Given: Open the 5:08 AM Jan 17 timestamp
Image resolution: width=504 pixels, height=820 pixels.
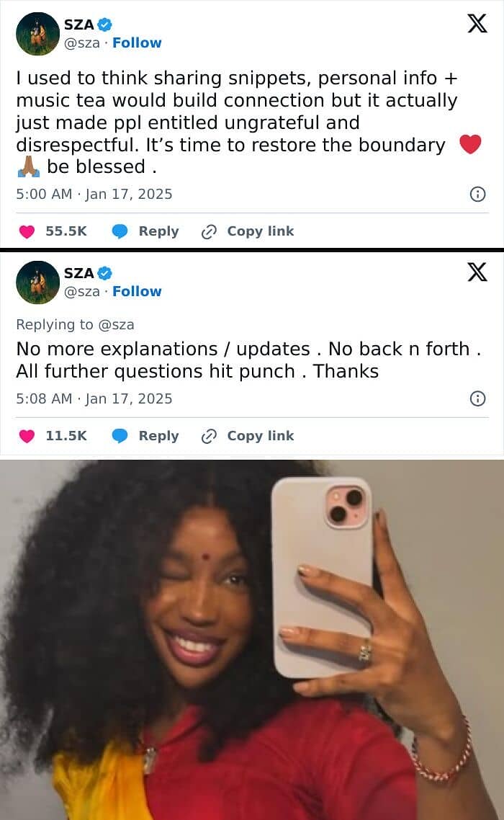Looking at the screenshot, I should click(x=94, y=398).
